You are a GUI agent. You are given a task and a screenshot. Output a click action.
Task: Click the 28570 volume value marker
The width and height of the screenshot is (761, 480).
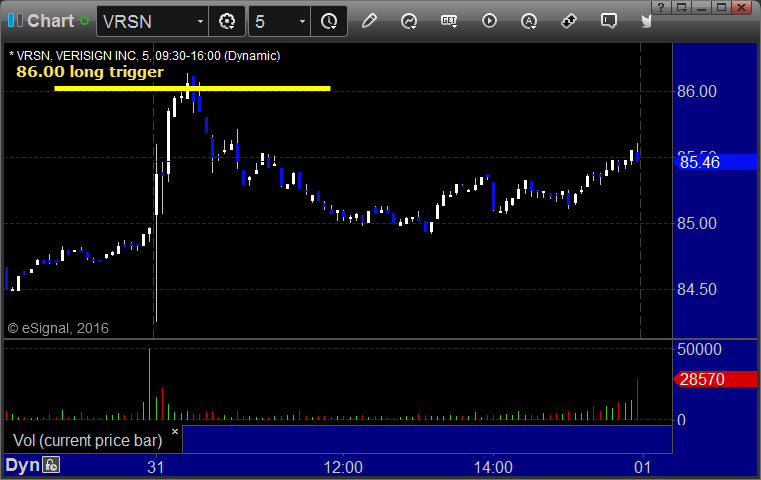pyautogui.click(x=715, y=379)
